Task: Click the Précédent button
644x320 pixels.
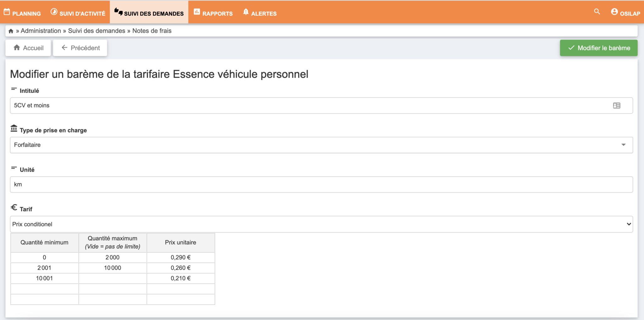Action: pyautogui.click(x=80, y=48)
